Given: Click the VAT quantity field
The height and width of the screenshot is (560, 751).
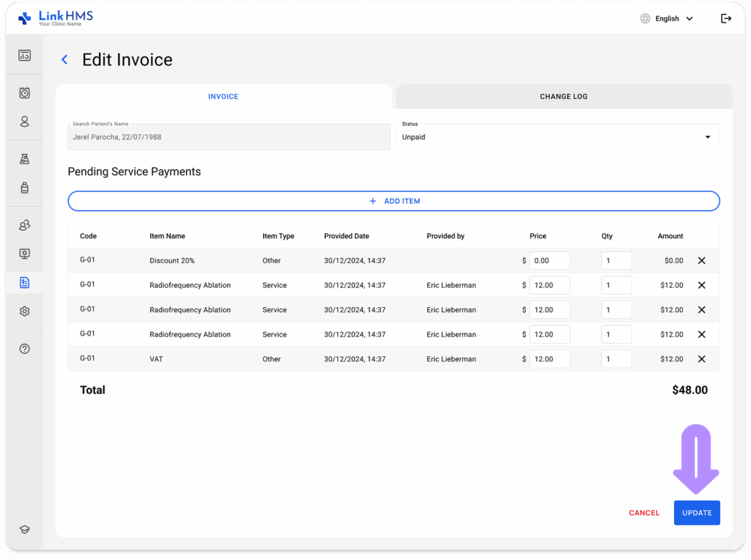Looking at the screenshot, I should click(x=616, y=359).
